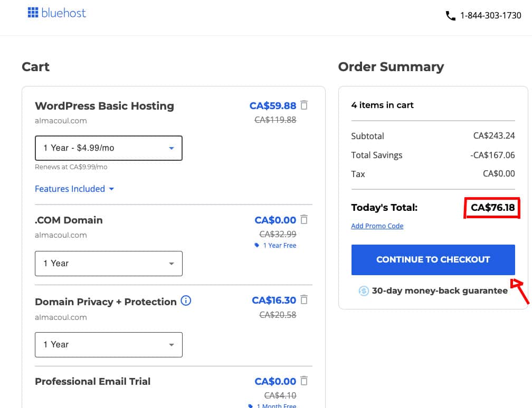Click the phone icon in the header
The height and width of the screenshot is (408, 532).
click(450, 16)
